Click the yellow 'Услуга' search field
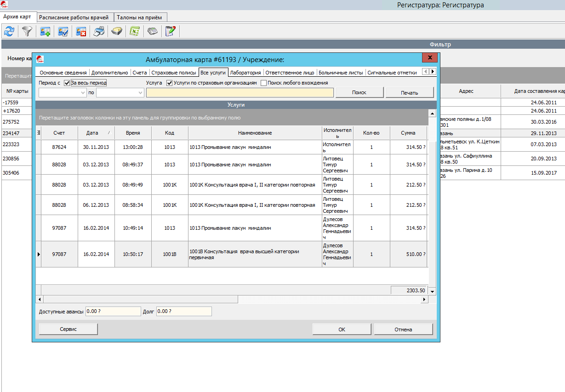The image size is (565, 392). [240, 93]
